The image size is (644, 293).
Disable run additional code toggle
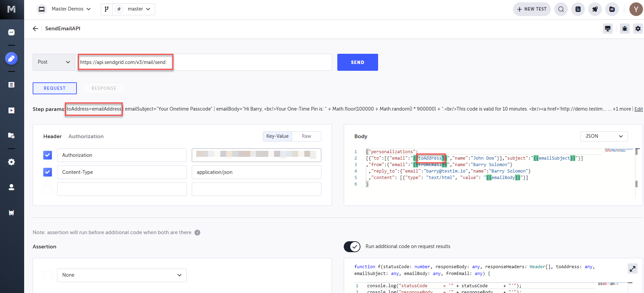click(x=352, y=246)
